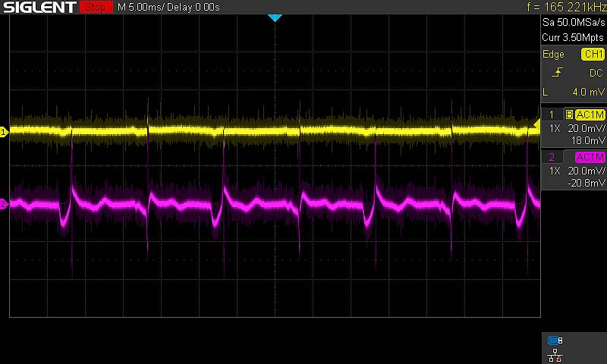Click the blue USB drive status icon
This screenshot has width=607, height=364.
(x=555, y=340)
